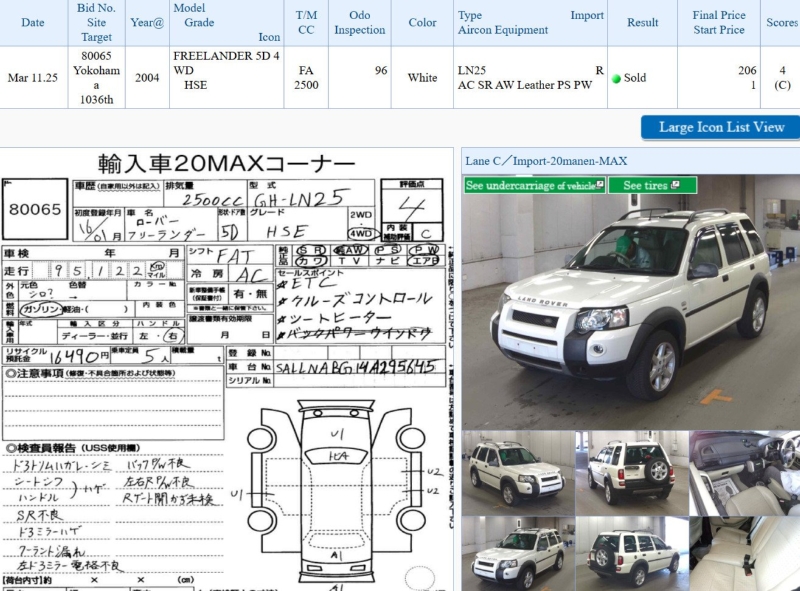
Task: Click the Lane C Import-20manen-MAX label
Action: click(545, 161)
